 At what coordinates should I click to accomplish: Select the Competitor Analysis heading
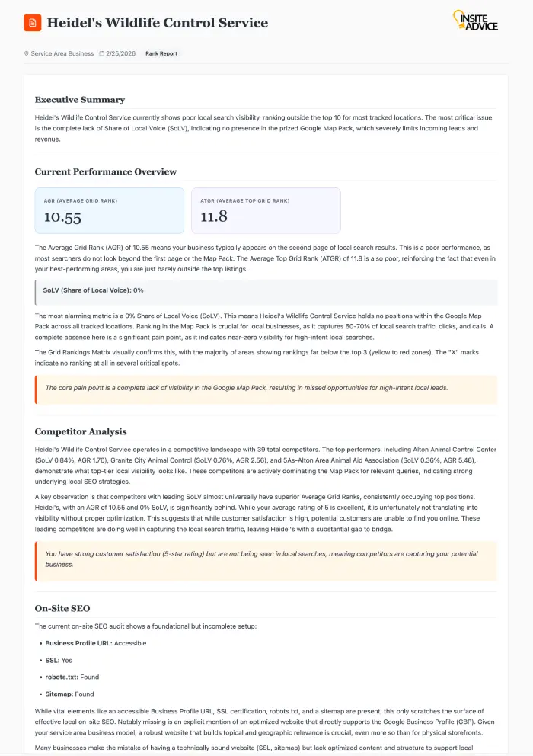point(79,432)
